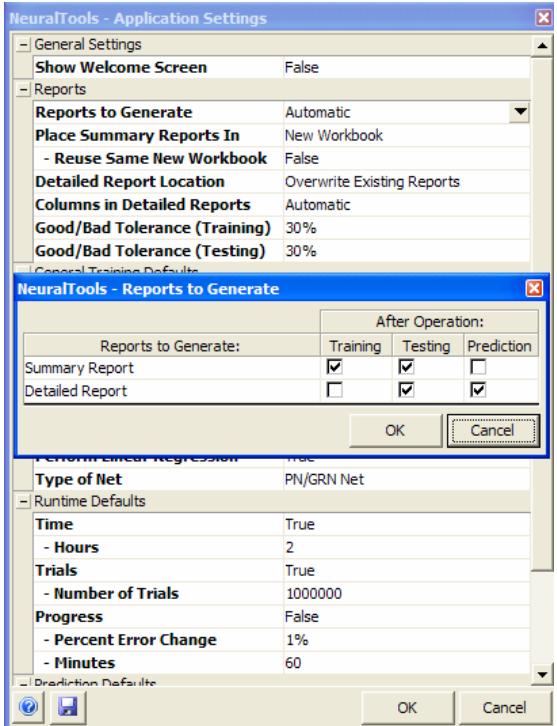Image resolution: width=557 pixels, height=726 pixels.
Task: Select Place Summary Reports In value
Action: click(407, 136)
